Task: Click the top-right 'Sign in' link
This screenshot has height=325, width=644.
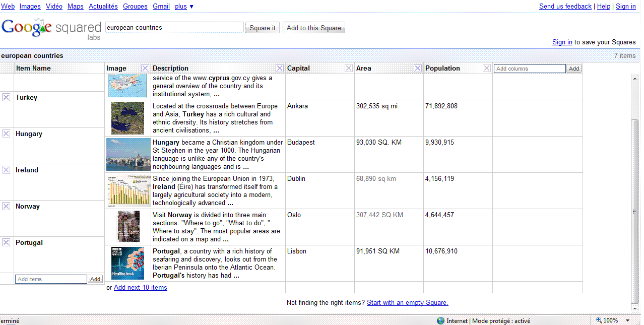Action: point(626,7)
